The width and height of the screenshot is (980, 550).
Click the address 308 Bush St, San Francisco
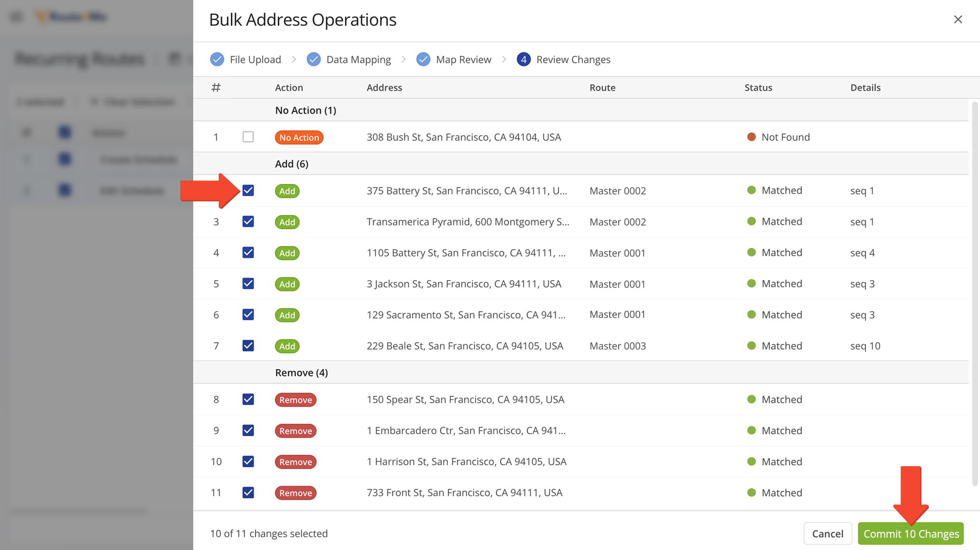[464, 137]
